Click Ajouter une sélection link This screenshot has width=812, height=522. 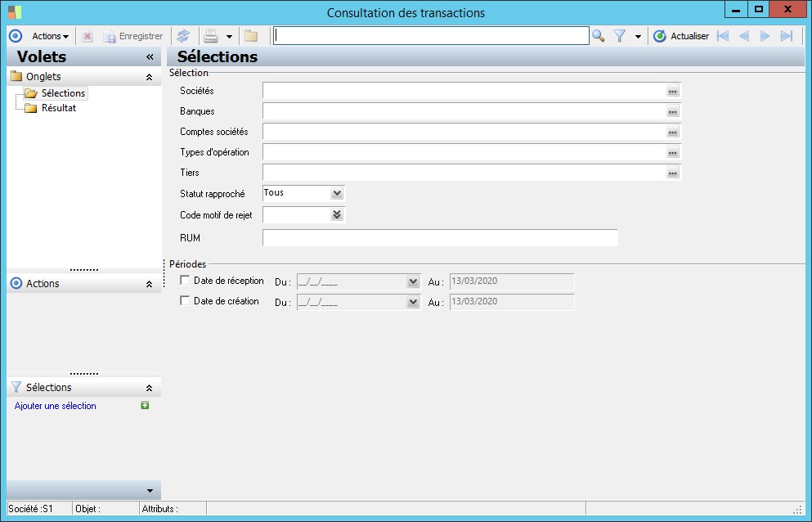(56, 406)
